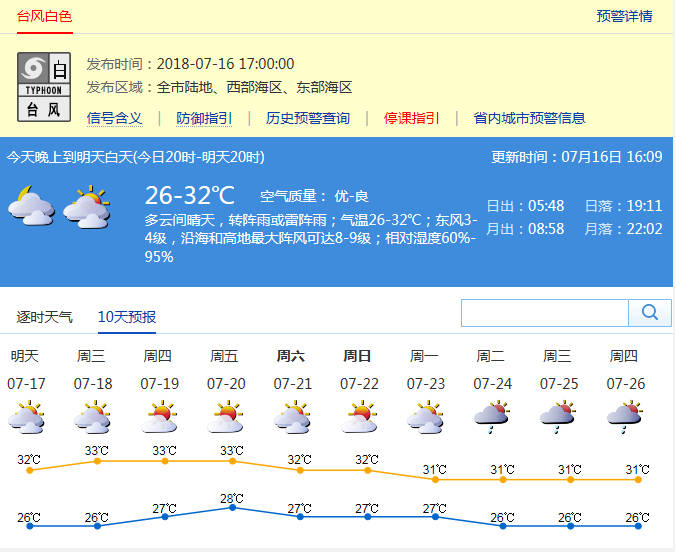Screen dimensions: 676x552
Task: Click the bold 周六 day label
Action: (291, 356)
